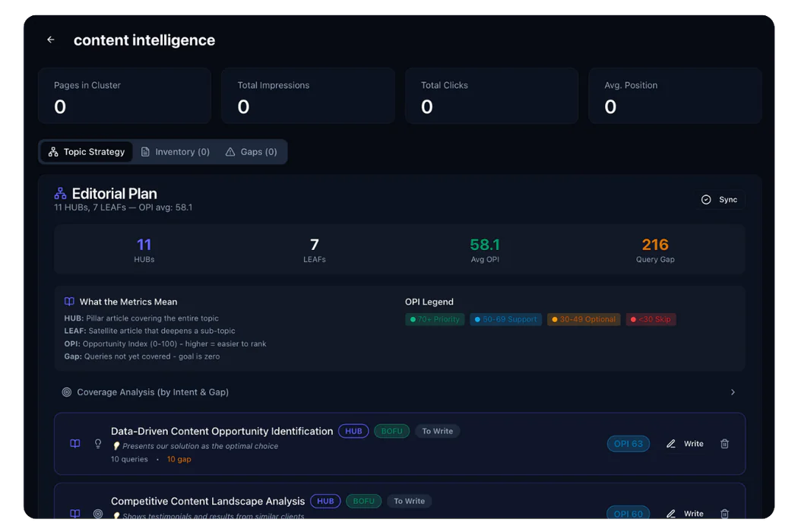Click the lightbulb icon on Data-Driven Content row
The width and height of the screenshot is (798, 532).
click(97, 444)
